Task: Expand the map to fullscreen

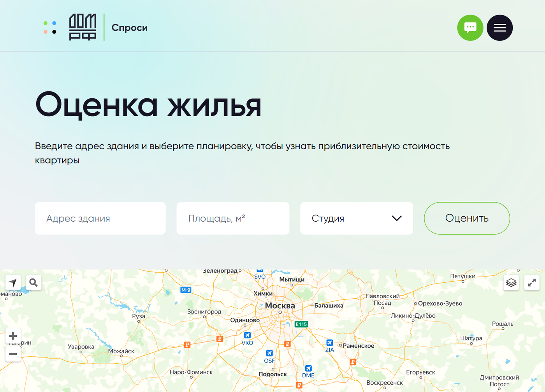Action: pos(532,282)
